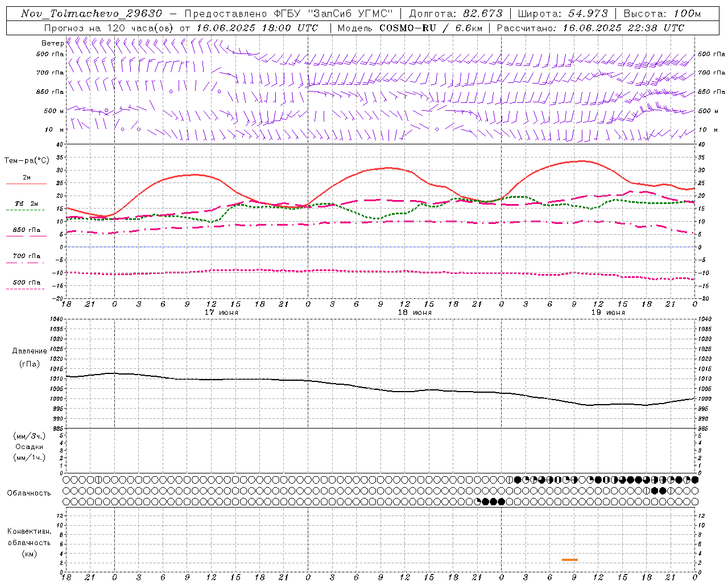
Task: Click the longitude value Долгота: 82.673
Action: 456,14
